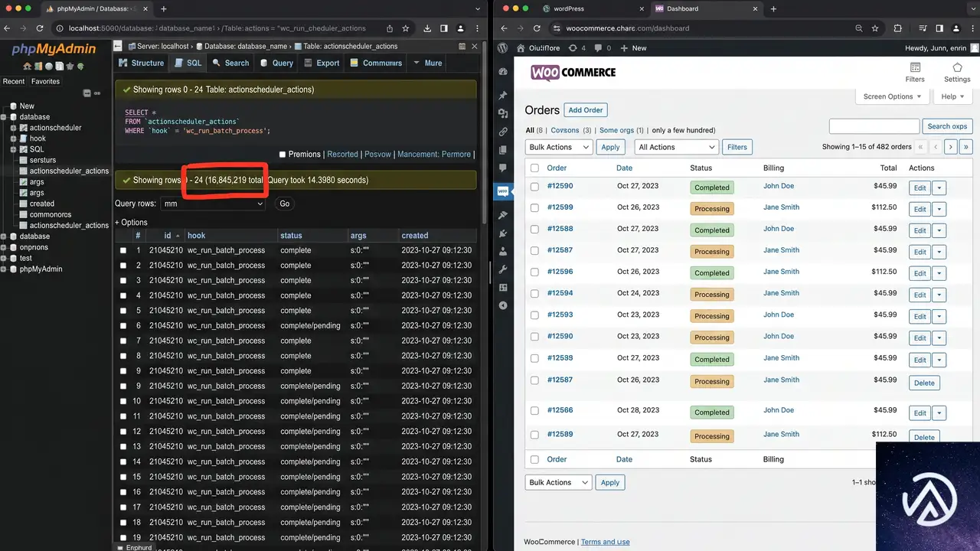Toggle the Premions checkbox
This screenshot has height=551, width=980.
(283, 155)
